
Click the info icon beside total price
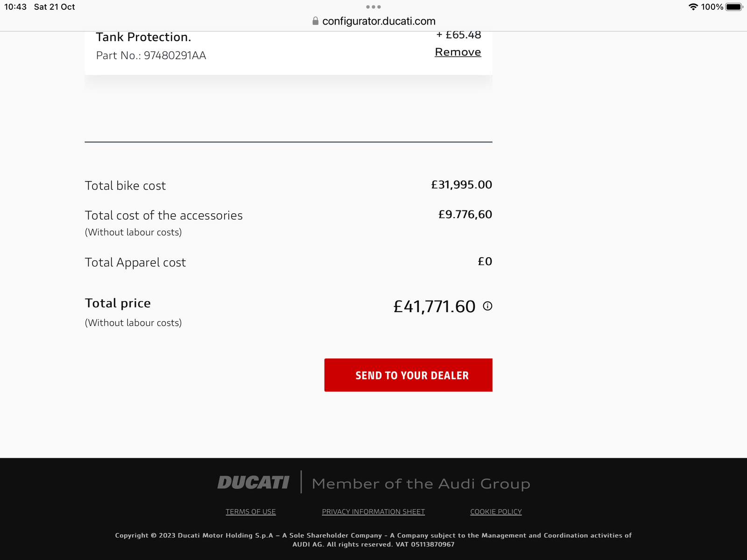coord(487,306)
